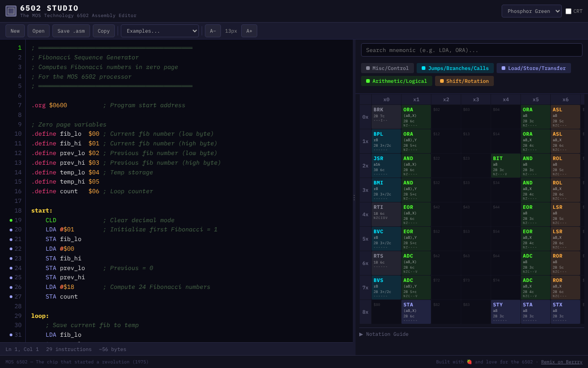Click the Copy button

(104, 31)
